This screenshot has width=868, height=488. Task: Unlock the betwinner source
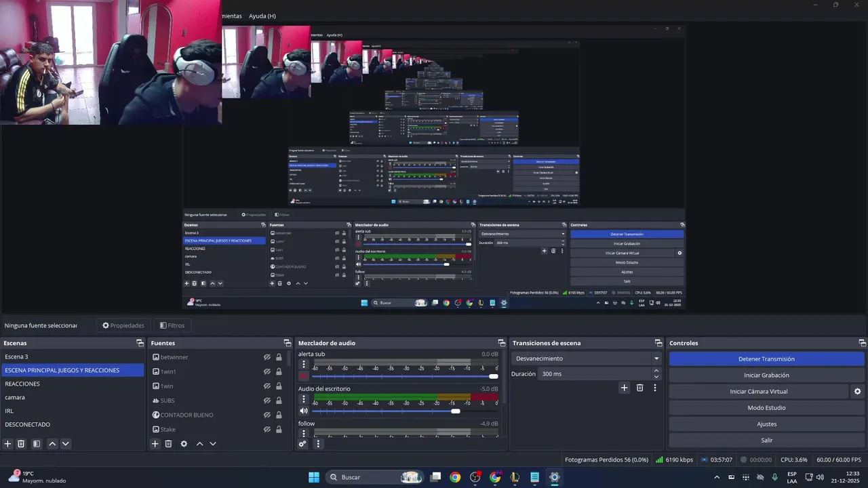click(x=279, y=357)
